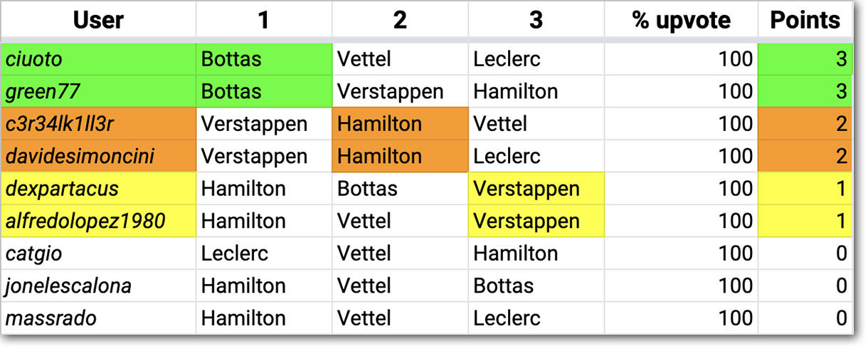Select orange Hamilton cell in davidesimoncini row
The width and height of the screenshot is (868, 349).
[x=400, y=156]
